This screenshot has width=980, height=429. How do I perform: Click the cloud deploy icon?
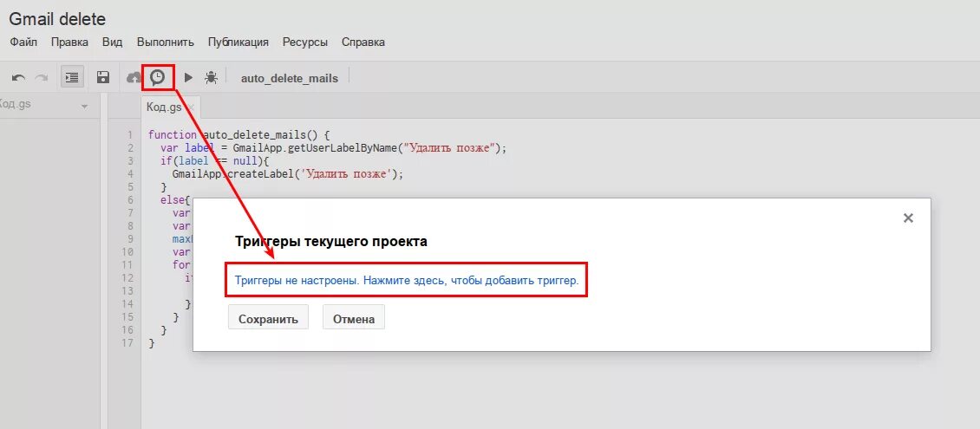(x=134, y=77)
